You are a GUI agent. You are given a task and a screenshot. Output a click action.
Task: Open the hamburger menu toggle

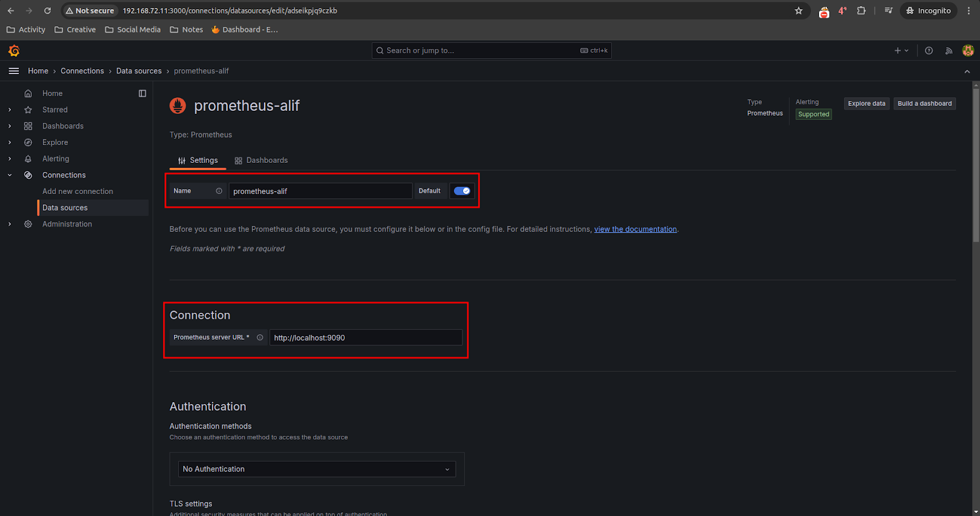pos(13,71)
